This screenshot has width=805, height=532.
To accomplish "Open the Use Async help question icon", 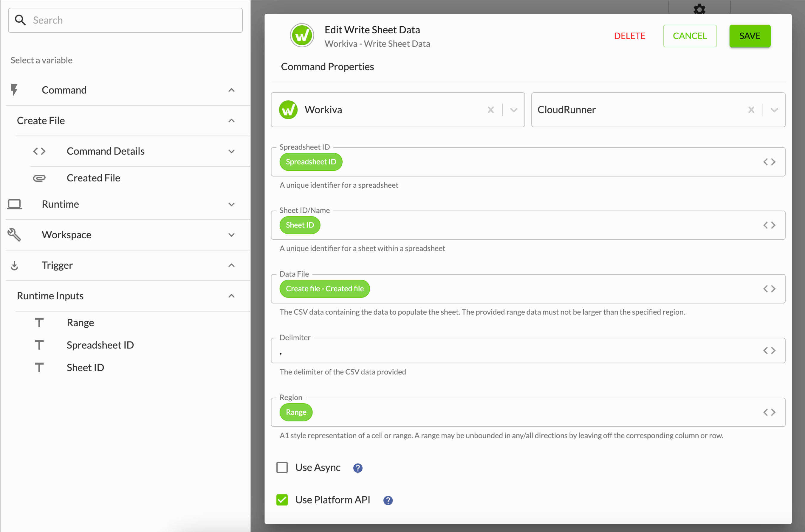I will pos(357,468).
